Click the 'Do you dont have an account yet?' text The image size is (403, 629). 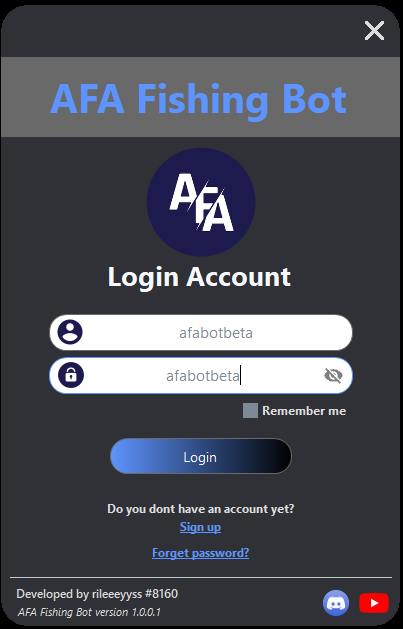click(200, 509)
